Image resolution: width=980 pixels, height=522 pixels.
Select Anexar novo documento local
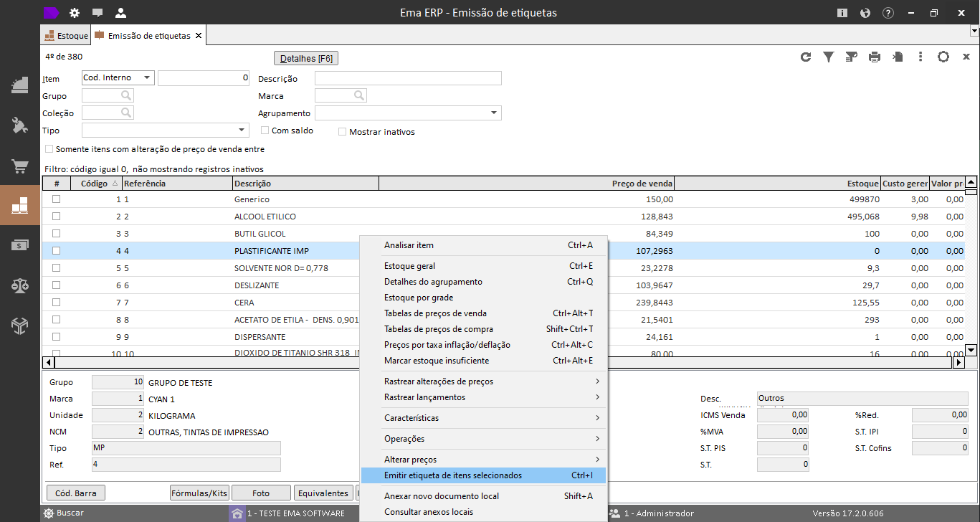tap(484, 496)
